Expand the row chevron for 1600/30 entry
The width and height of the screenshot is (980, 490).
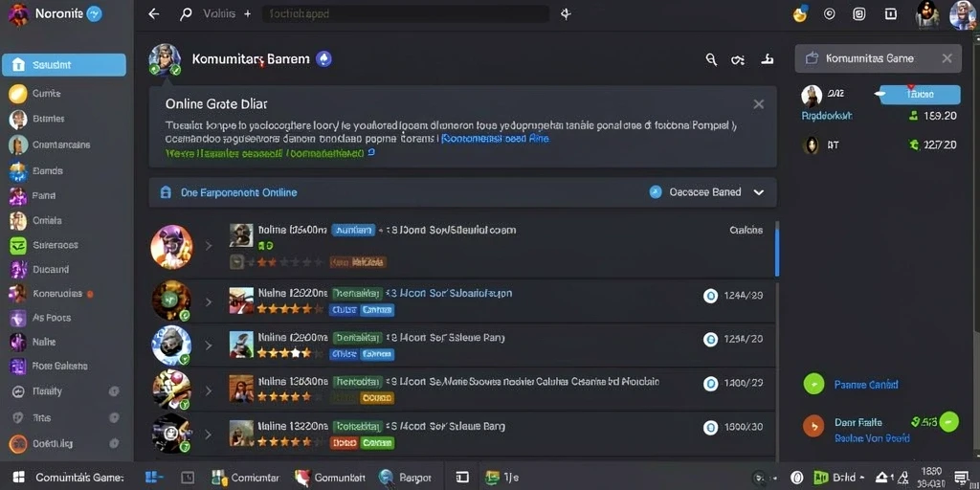(x=209, y=434)
